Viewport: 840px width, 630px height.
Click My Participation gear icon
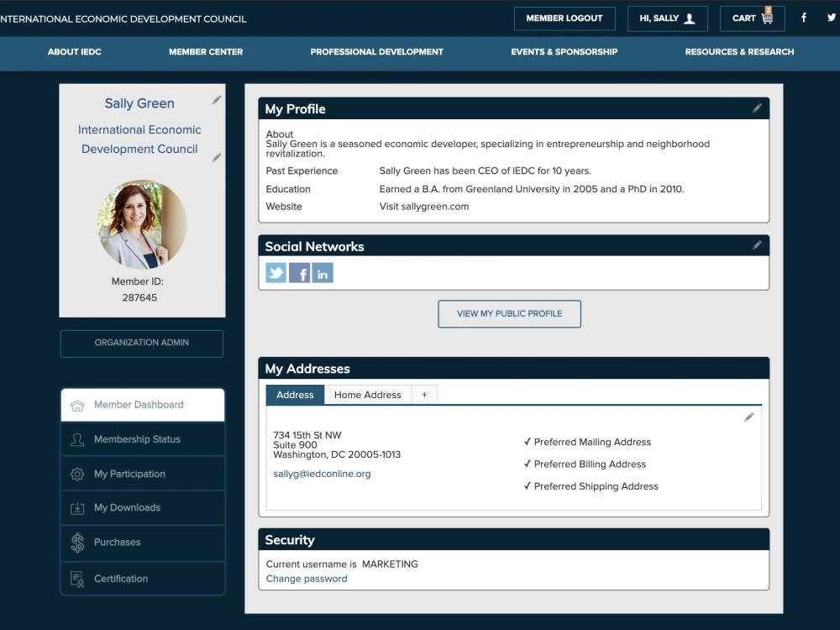click(77, 474)
